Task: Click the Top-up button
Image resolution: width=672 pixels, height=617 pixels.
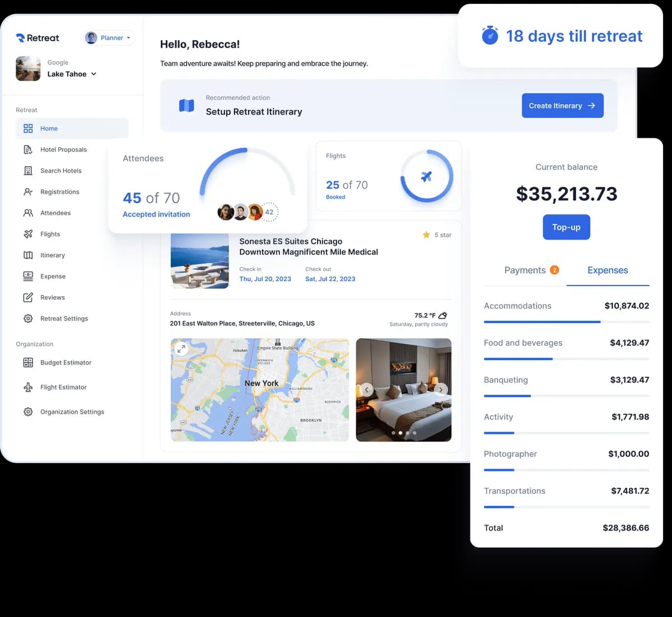Action: (566, 227)
